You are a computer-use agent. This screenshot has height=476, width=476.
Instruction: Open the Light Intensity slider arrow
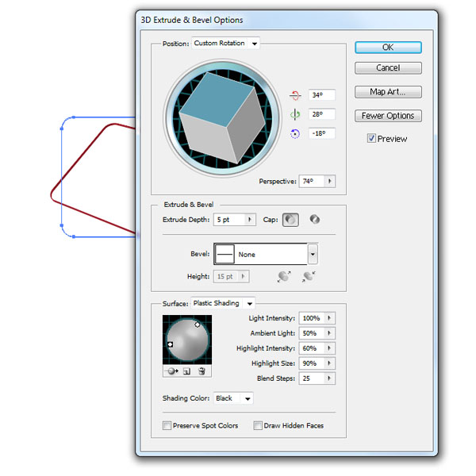329,318
